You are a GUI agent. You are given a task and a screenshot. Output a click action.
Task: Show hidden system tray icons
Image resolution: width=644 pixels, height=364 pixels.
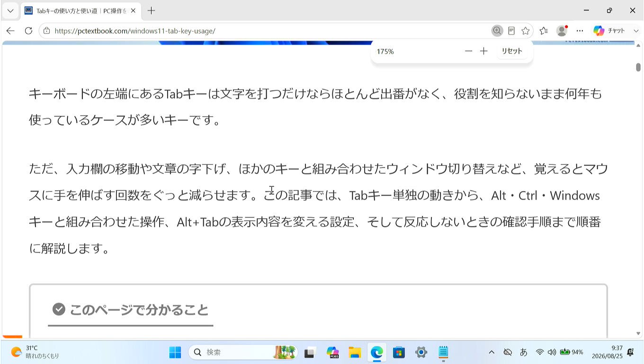492,352
